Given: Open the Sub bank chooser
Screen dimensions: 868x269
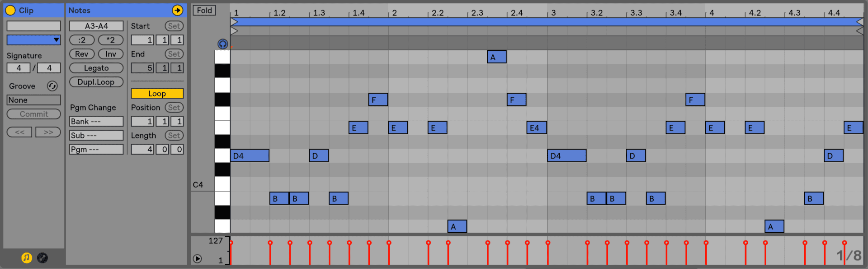Looking at the screenshot, I should pos(96,135).
